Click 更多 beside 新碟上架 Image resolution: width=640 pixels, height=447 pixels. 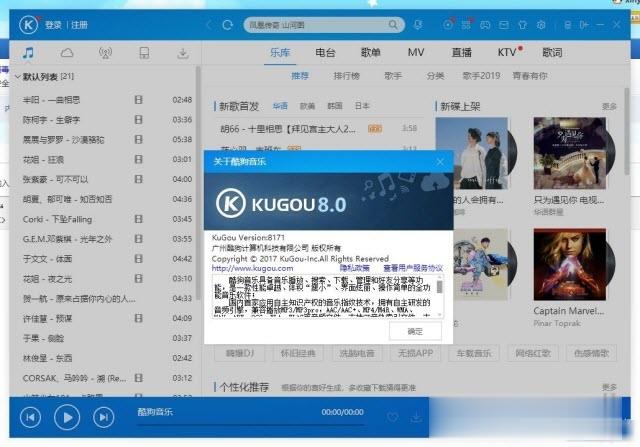coord(609,107)
